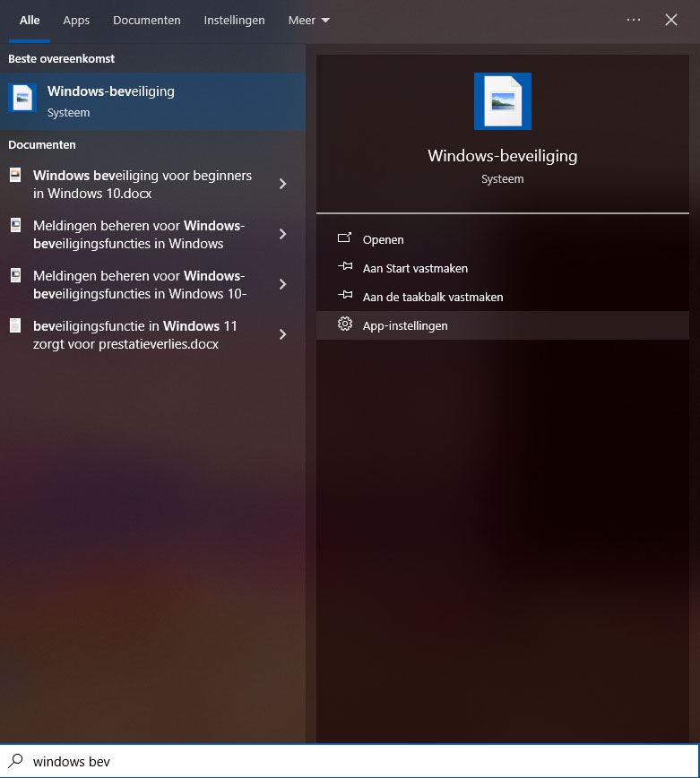Open the Documenten search tab
Image resolution: width=700 pixels, height=778 pixels.
point(146,21)
